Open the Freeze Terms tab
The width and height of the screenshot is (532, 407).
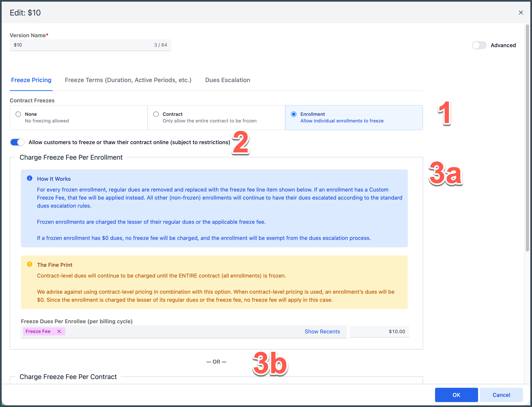click(128, 80)
